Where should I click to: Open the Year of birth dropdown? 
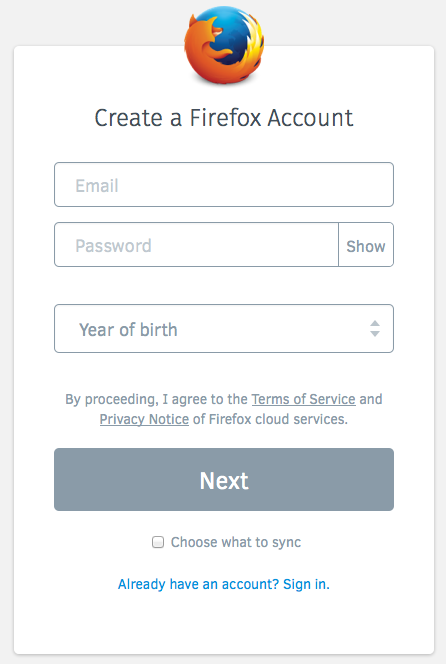(224, 329)
